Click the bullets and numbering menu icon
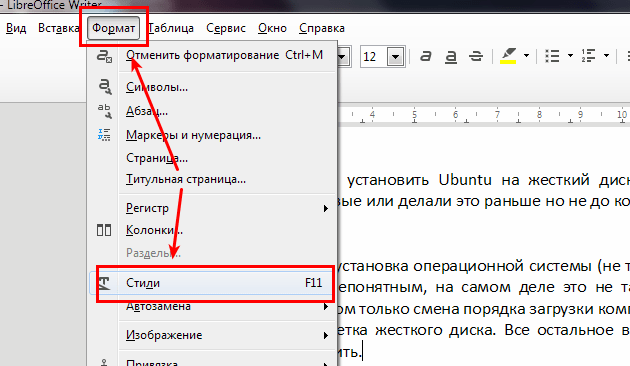The width and height of the screenshot is (630, 366). (104, 135)
